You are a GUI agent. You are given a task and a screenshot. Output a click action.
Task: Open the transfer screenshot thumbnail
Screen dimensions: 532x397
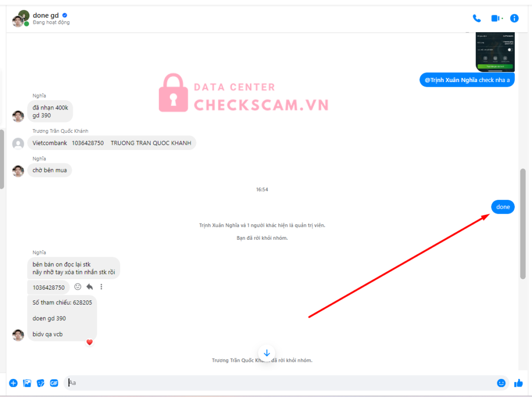point(495,52)
